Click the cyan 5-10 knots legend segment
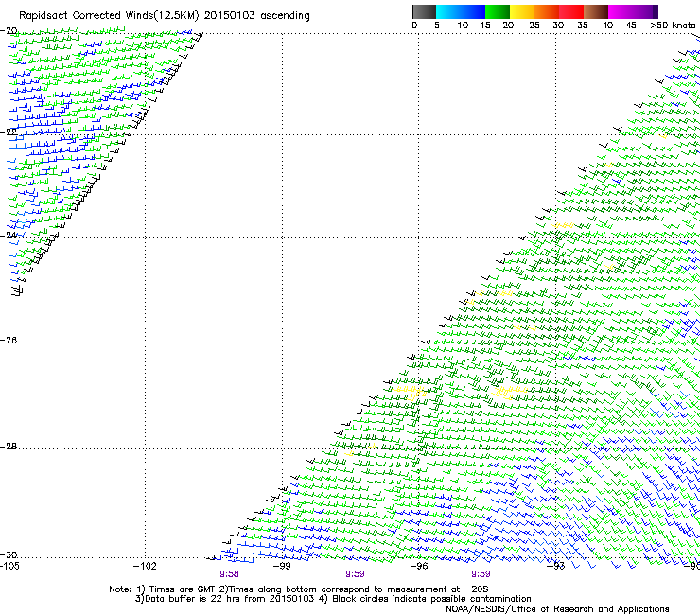Screen dimensions: 700x615 [448, 11]
